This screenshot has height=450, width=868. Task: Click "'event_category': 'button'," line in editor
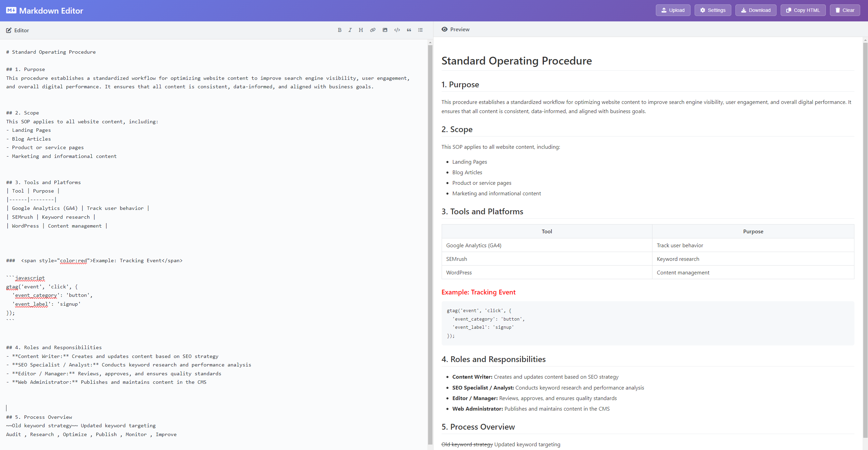click(52, 295)
